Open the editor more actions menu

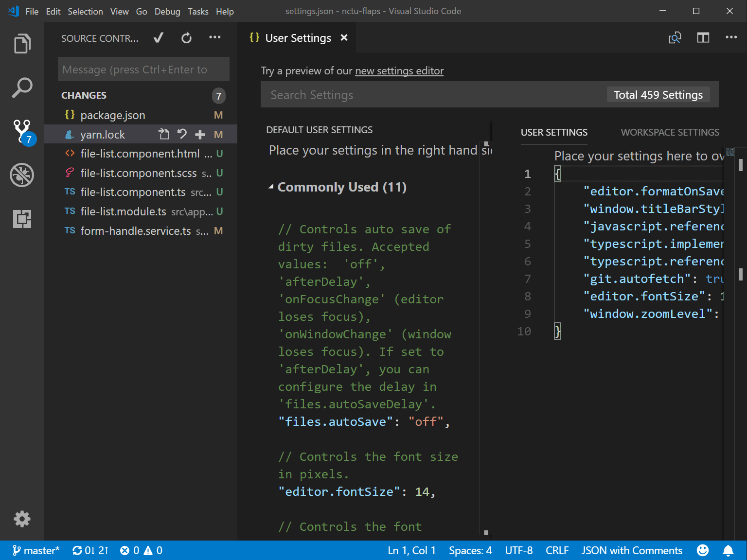(x=731, y=37)
